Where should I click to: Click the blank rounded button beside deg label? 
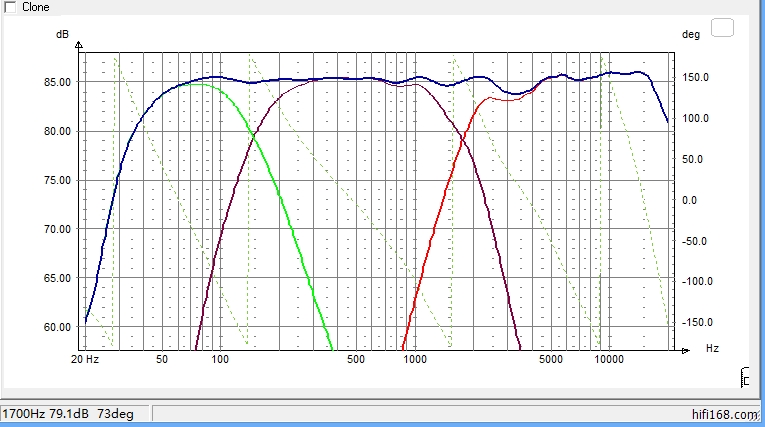pos(722,28)
